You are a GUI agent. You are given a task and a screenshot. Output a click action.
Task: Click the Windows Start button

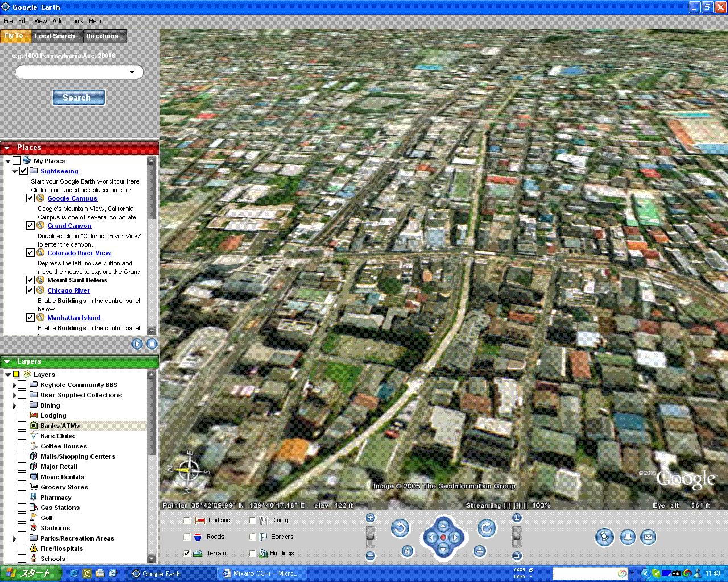(x=30, y=573)
